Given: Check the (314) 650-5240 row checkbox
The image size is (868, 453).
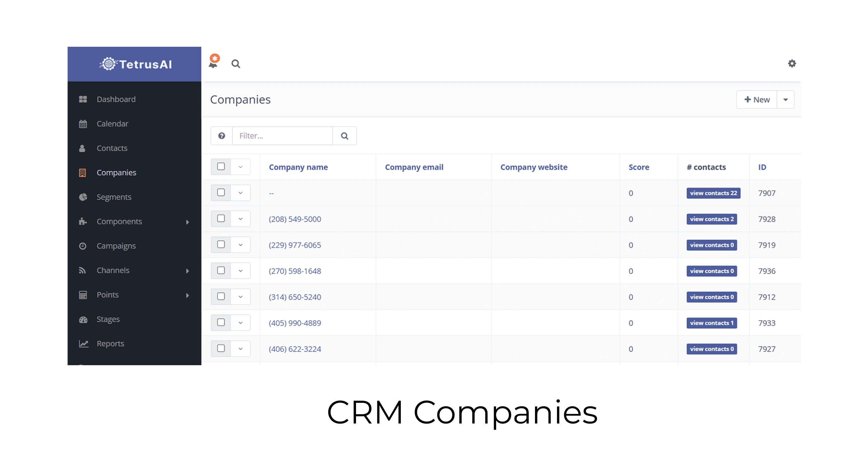Looking at the screenshot, I should [x=221, y=296].
